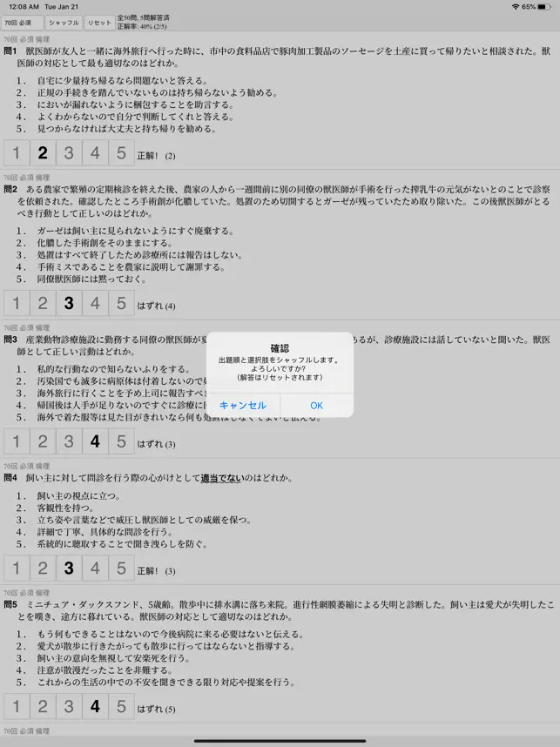This screenshot has width=560, height=747.
Task: Choose answer 5 for question 問5
Action: [122, 706]
